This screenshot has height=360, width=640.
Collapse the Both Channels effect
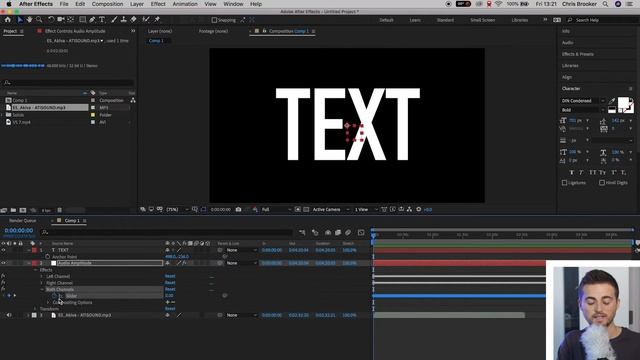pyautogui.click(x=42, y=289)
